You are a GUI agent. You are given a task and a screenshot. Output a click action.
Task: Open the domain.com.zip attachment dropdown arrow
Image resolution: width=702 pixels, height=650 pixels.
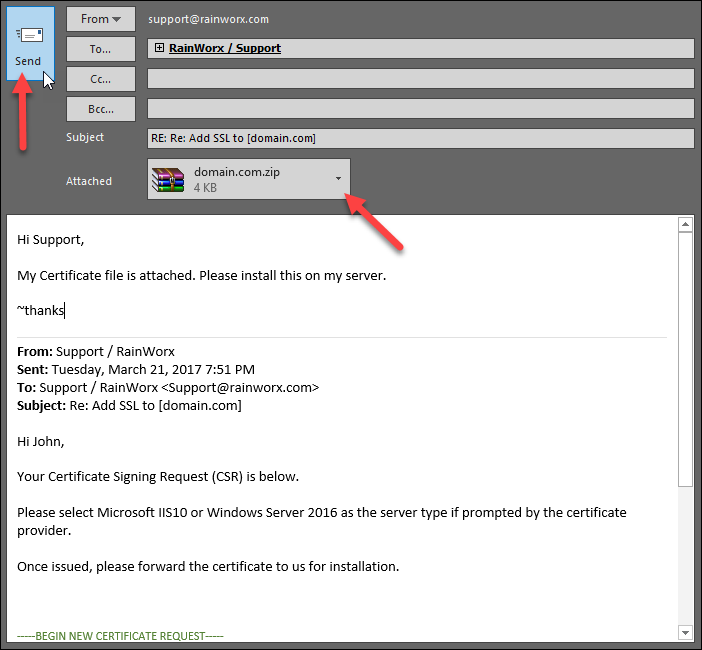coord(338,179)
